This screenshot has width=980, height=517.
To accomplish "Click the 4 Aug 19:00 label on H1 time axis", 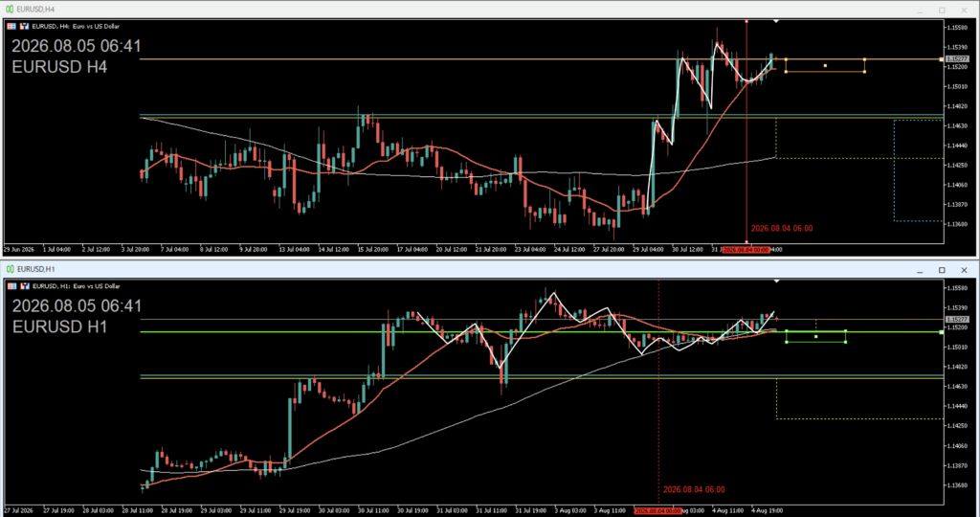I will coord(768,510).
